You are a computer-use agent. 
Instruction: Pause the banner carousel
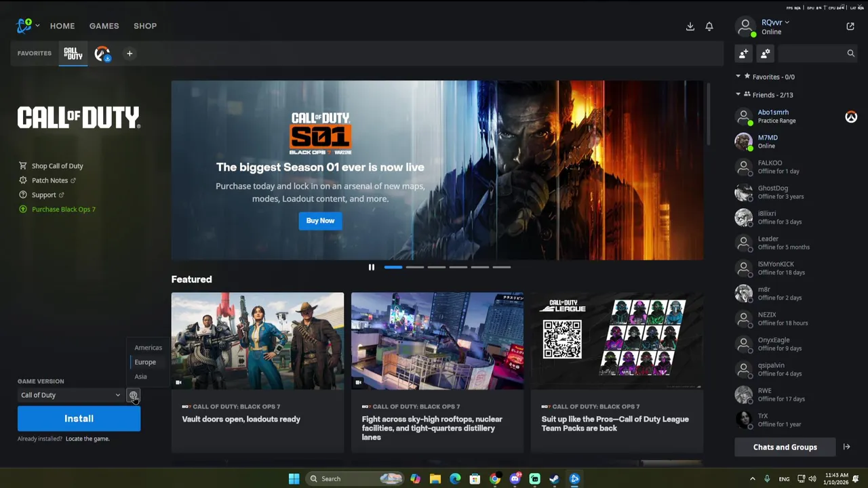coord(371,267)
